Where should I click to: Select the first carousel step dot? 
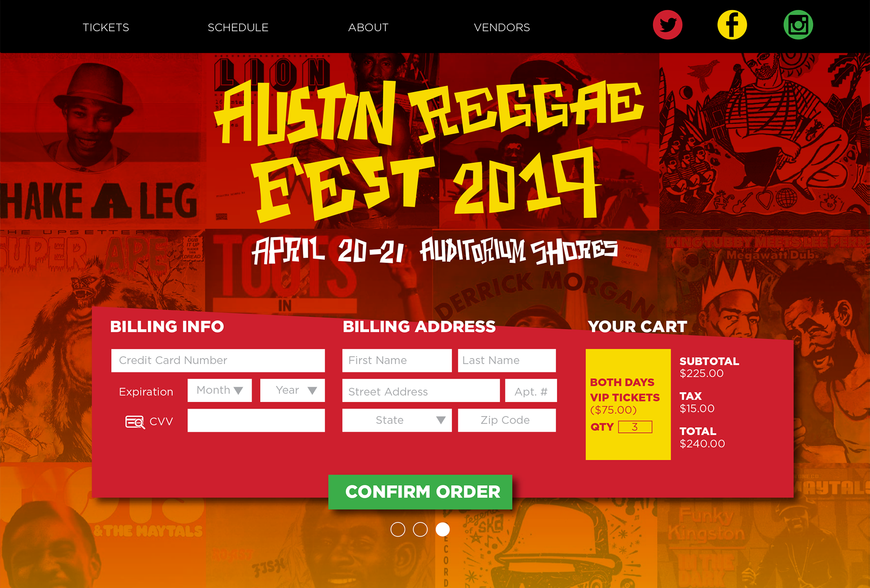(398, 529)
